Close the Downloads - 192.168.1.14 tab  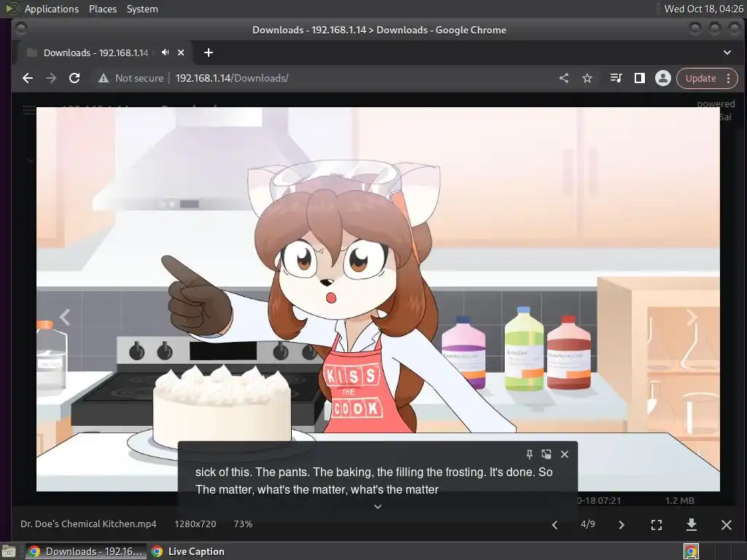181,52
